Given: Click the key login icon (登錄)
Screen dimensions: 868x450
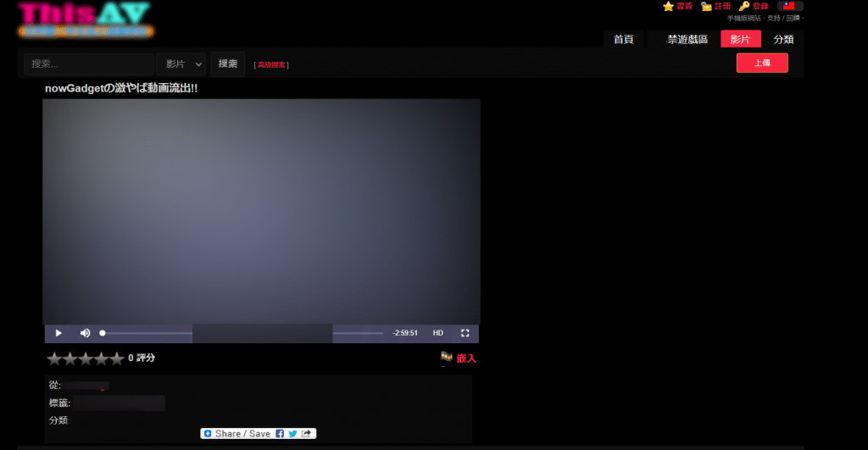Looking at the screenshot, I should coord(744,6).
